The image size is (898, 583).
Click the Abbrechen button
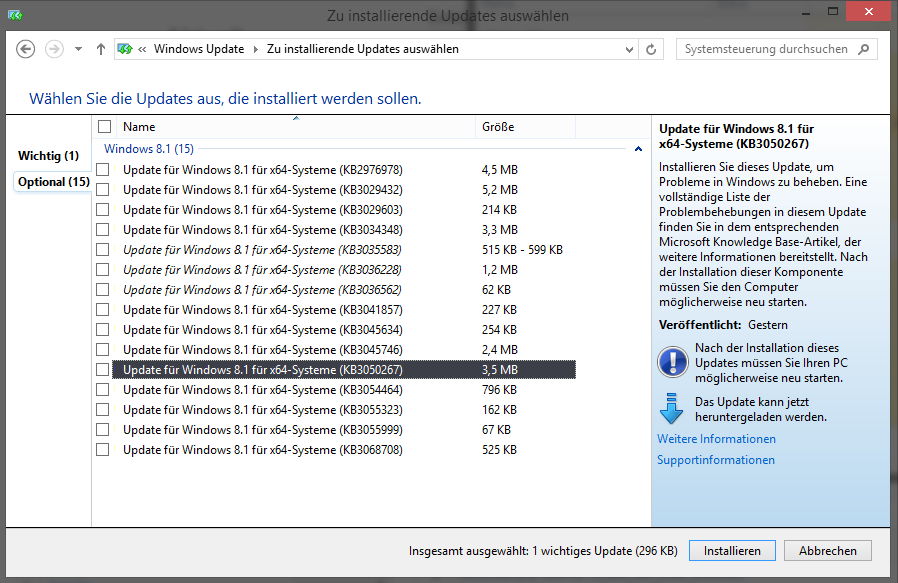828,551
